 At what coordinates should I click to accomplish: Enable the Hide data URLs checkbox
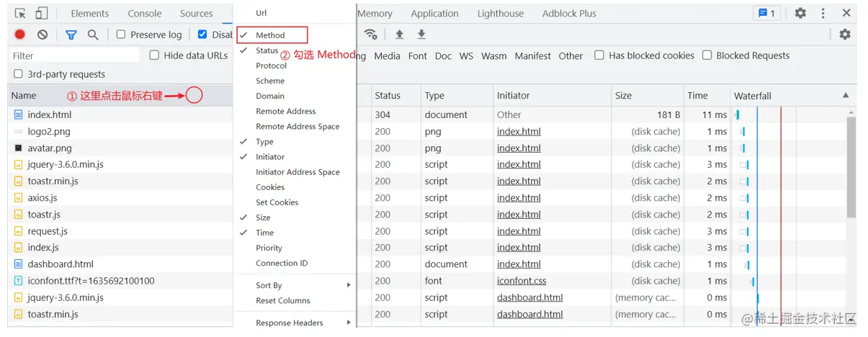pos(154,55)
